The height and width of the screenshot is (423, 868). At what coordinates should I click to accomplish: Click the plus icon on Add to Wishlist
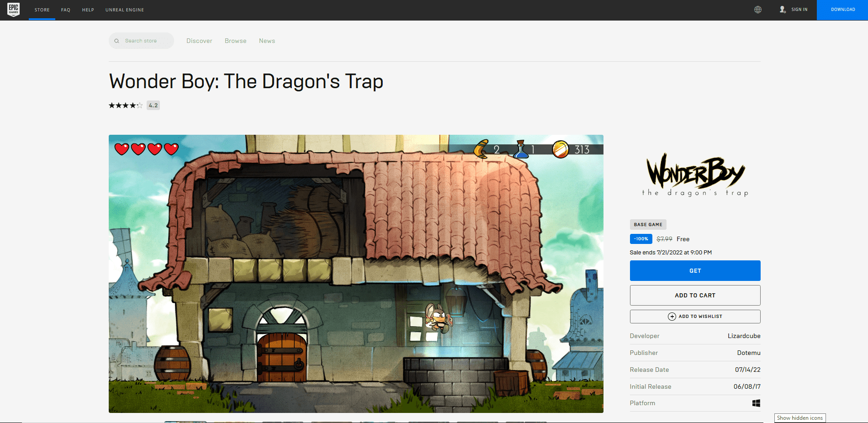click(672, 317)
